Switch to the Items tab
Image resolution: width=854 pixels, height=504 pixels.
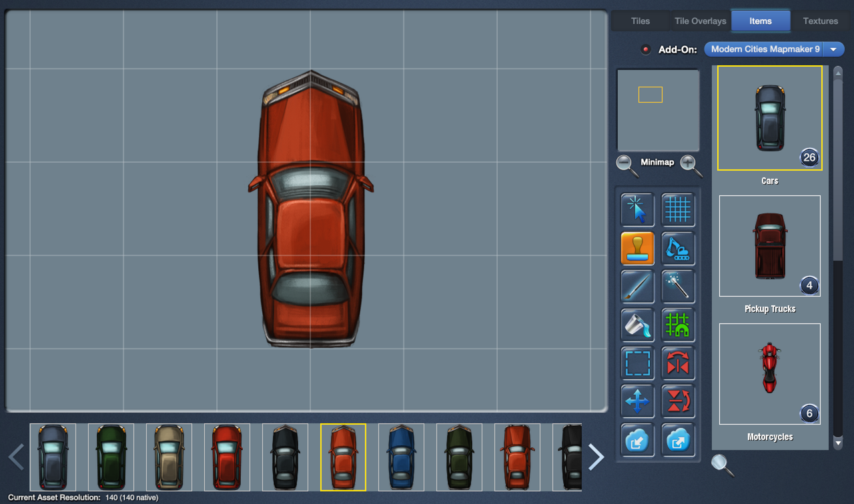pos(761,21)
